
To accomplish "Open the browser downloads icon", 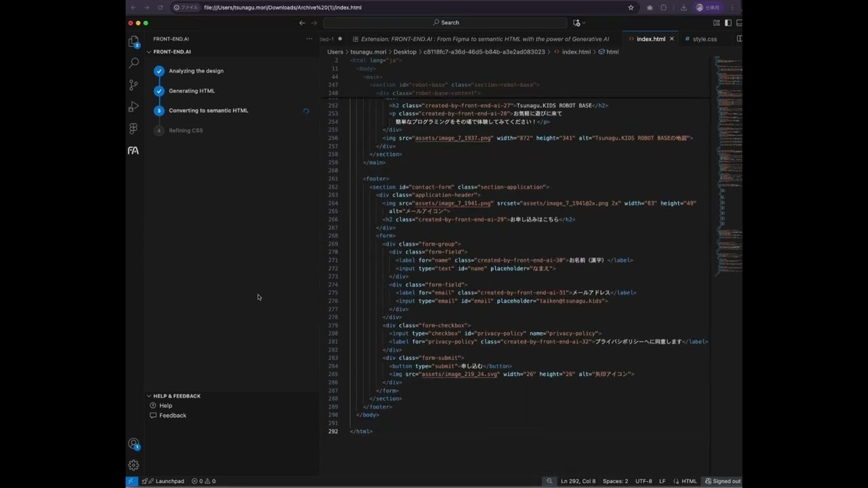I will tap(684, 7).
